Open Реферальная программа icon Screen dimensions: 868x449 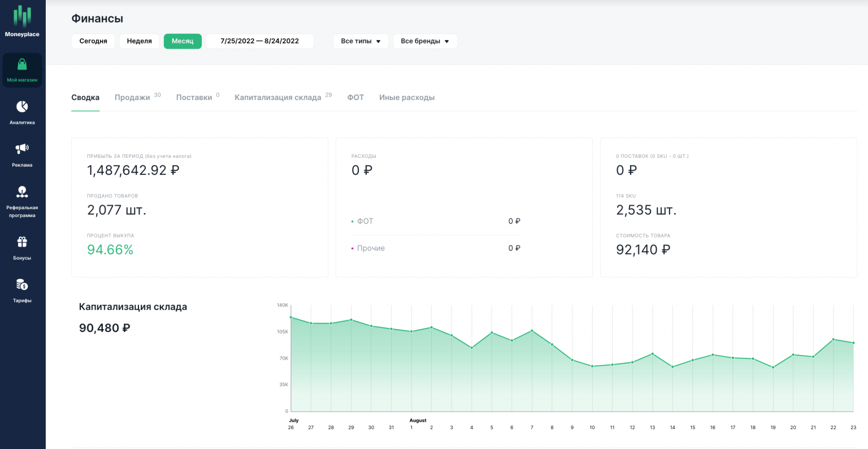coord(22,192)
